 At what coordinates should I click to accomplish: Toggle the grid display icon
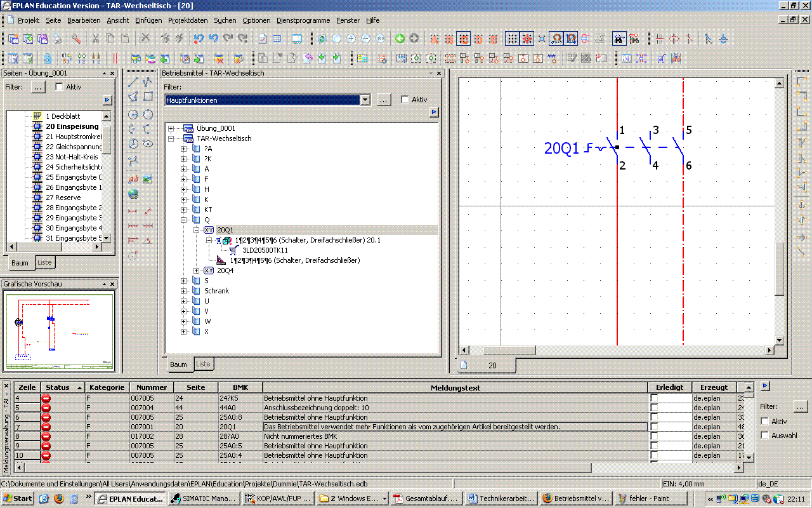click(513, 39)
